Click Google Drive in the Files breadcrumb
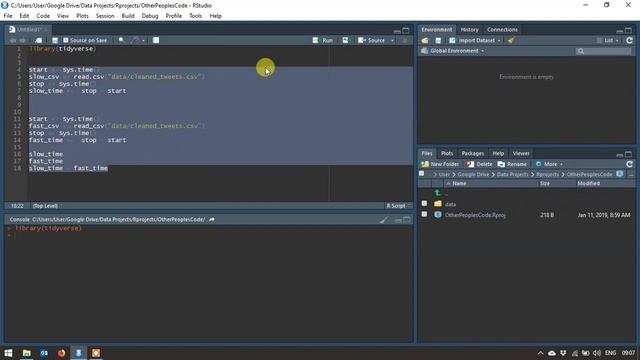640x360 pixels. click(x=473, y=175)
